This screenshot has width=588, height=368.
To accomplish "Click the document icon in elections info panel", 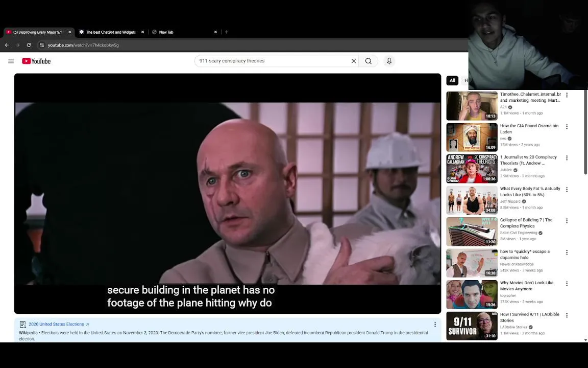I will [x=22, y=325].
